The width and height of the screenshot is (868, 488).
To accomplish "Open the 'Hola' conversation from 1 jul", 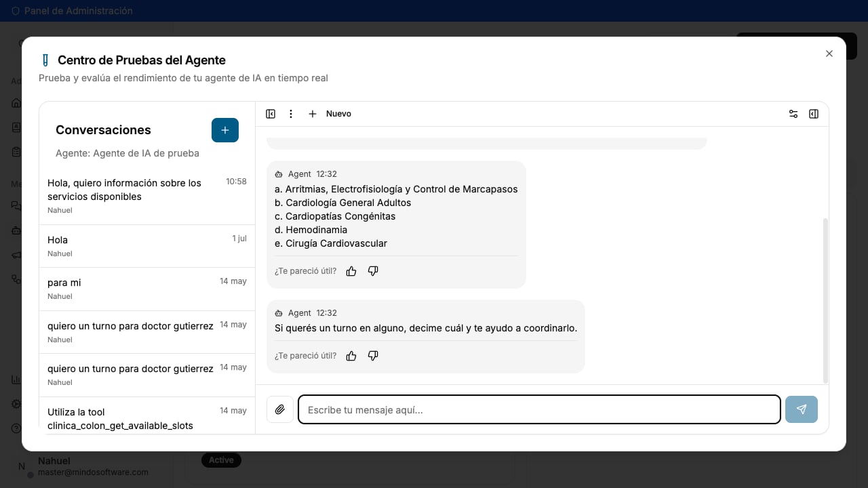I will pos(147,246).
